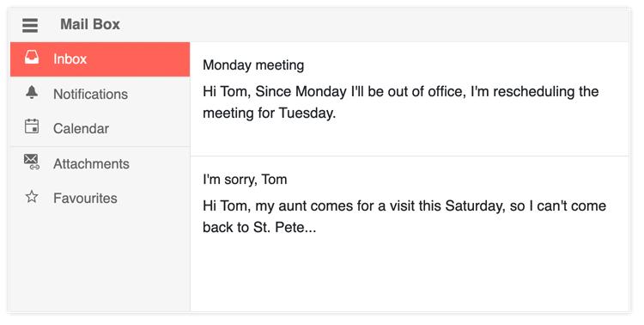
Task: Click the blank header toolbar area
Action: tap(374, 25)
